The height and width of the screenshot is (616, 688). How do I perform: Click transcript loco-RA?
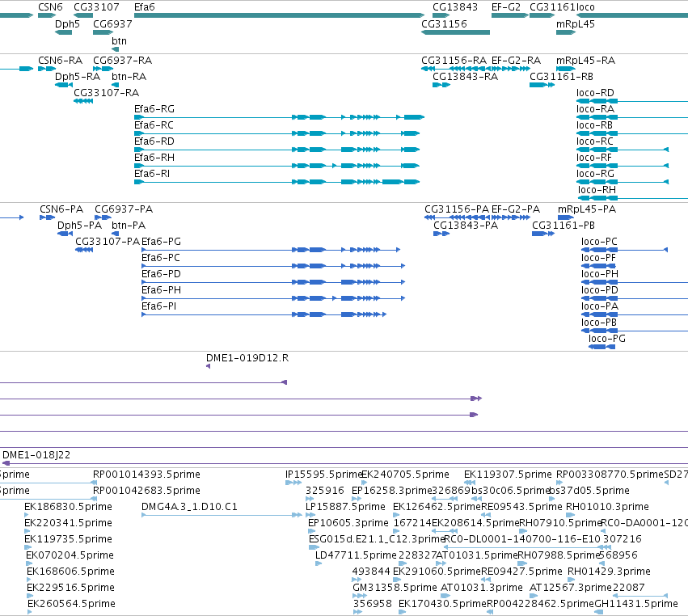click(595, 109)
